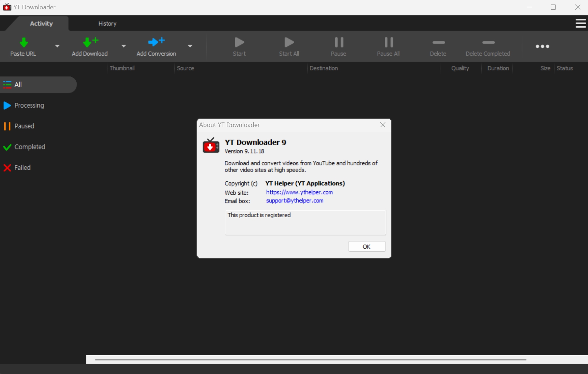Click the Thumbnail column header

pos(122,68)
